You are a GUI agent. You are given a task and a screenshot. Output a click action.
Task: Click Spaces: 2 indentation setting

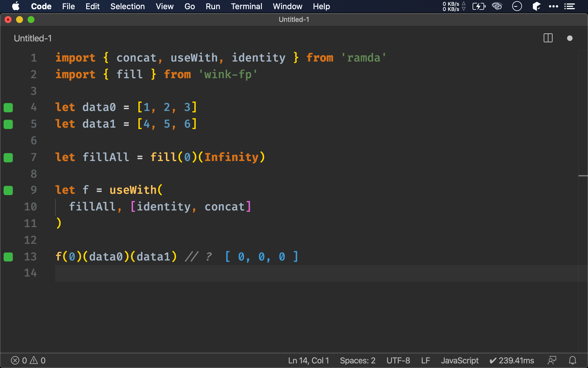click(x=358, y=361)
